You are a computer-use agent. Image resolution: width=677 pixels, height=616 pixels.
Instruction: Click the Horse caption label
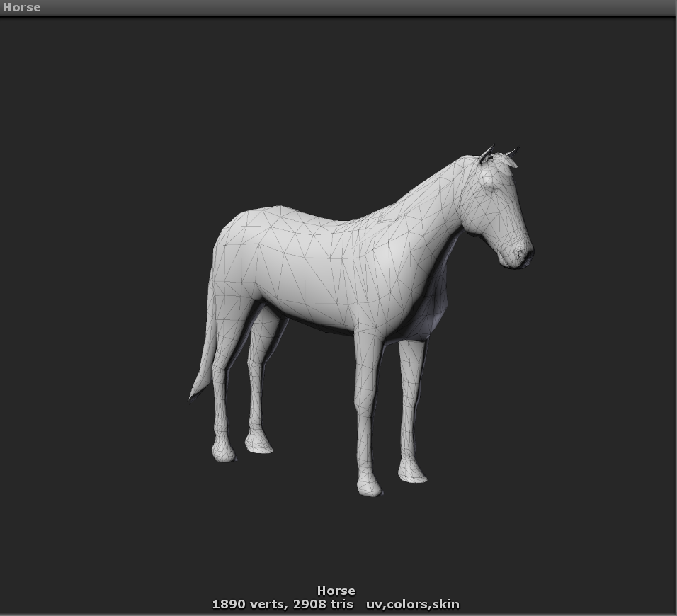[x=337, y=590]
